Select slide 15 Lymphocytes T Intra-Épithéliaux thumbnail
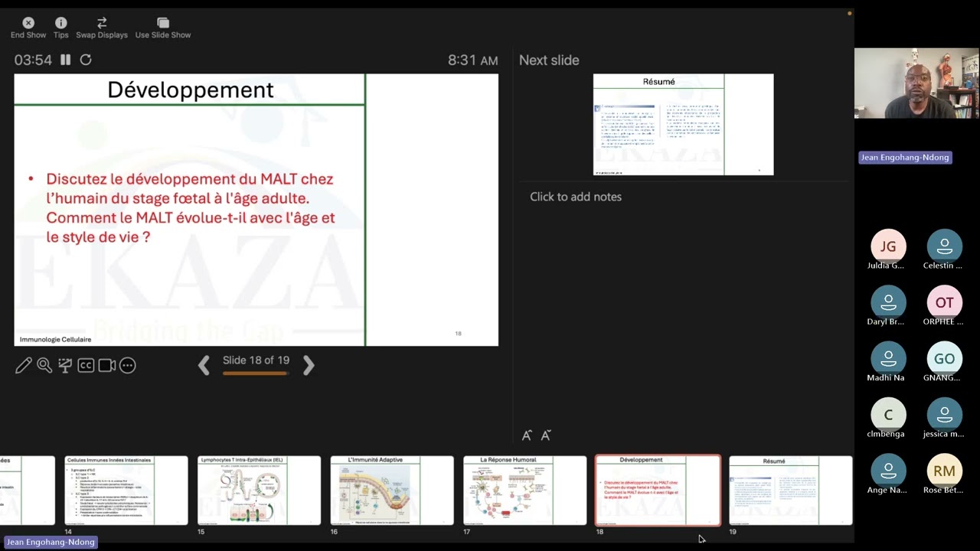The height and width of the screenshot is (551, 980). tap(259, 491)
